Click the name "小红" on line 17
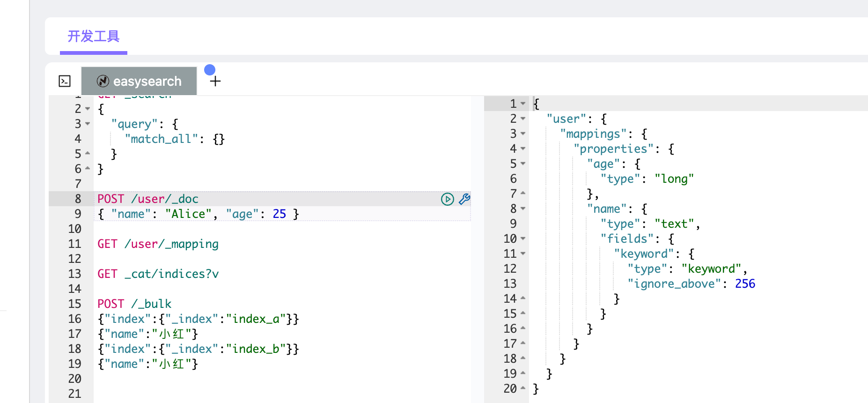 click(172, 334)
